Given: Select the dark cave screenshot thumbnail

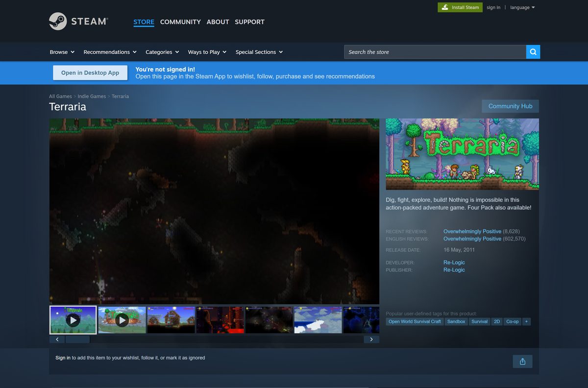Looking at the screenshot, I should coord(269,320).
